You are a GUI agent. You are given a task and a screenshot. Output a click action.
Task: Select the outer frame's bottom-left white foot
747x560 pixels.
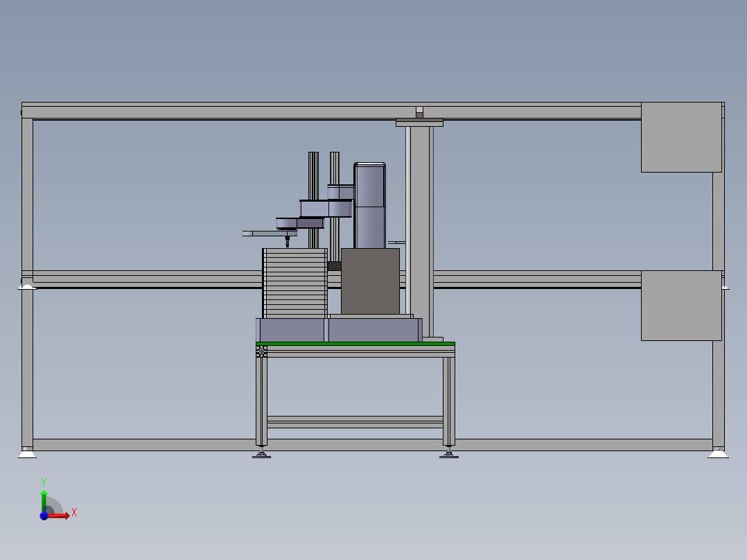click(27, 453)
